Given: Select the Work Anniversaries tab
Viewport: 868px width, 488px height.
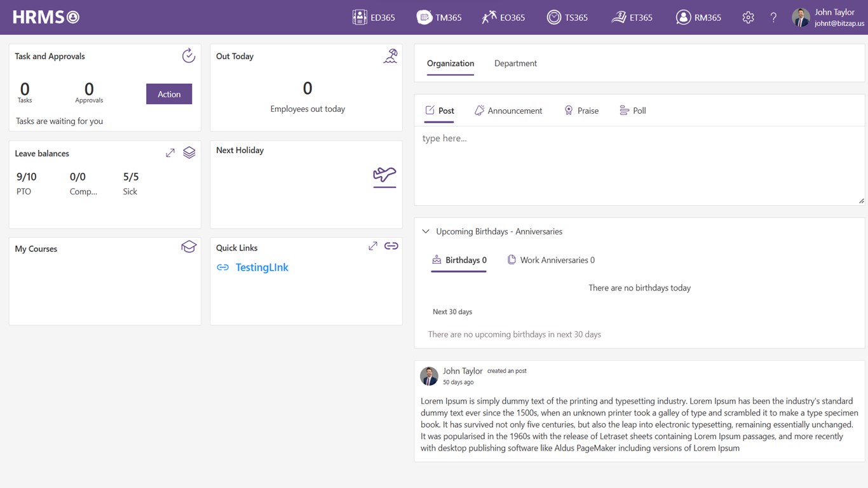Looking at the screenshot, I should point(551,260).
